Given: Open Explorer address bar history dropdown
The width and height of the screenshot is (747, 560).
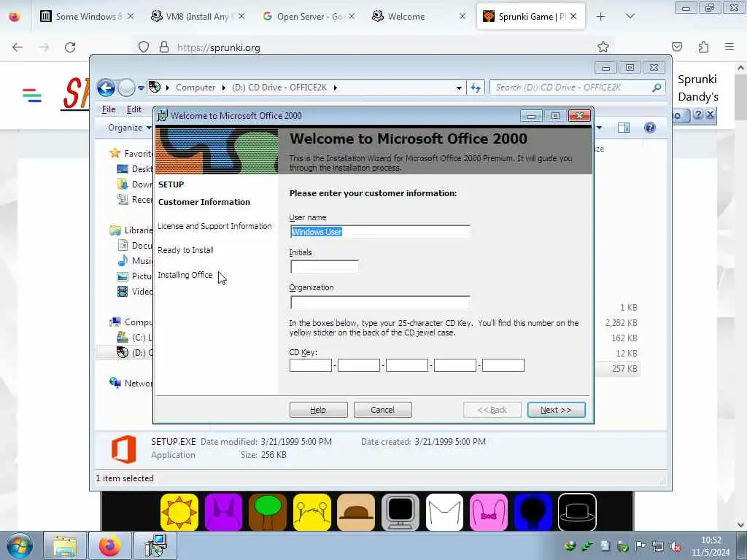Looking at the screenshot, I should pyautogui.click(x=459, y=88).
